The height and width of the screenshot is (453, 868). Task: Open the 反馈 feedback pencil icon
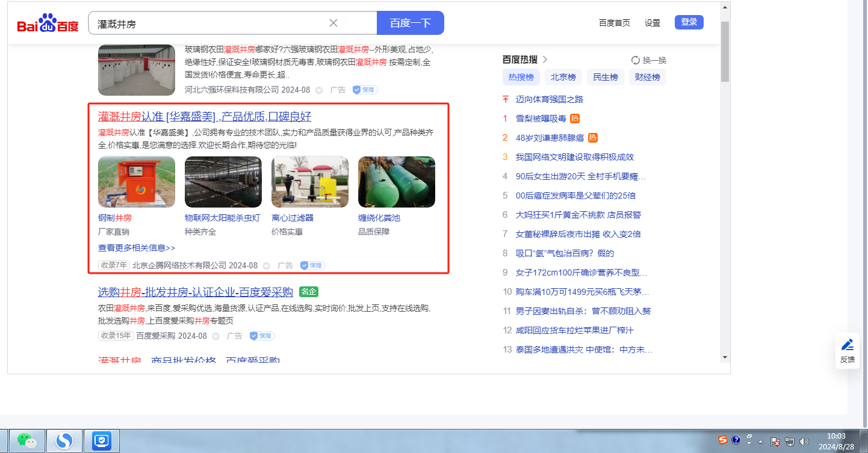[x=848, y=345]
